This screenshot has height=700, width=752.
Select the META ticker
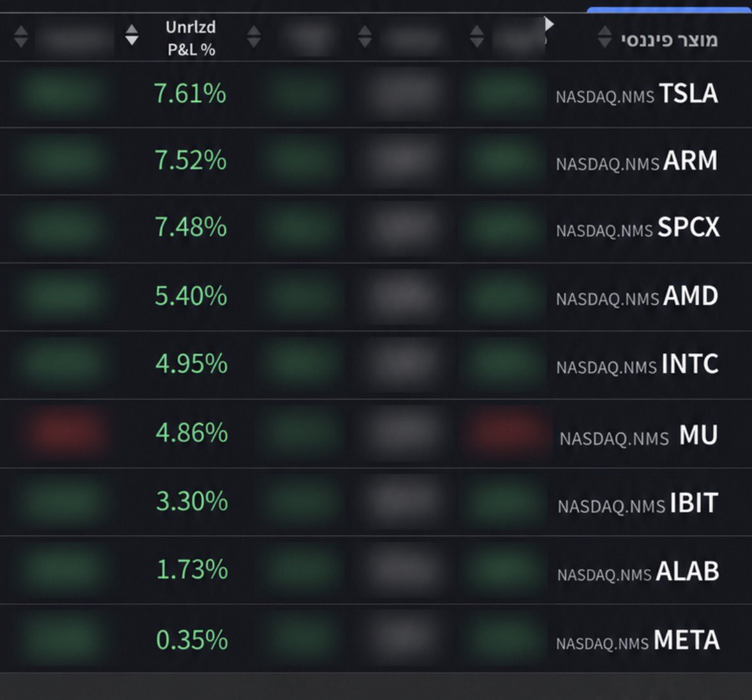(x=686, y=639)
